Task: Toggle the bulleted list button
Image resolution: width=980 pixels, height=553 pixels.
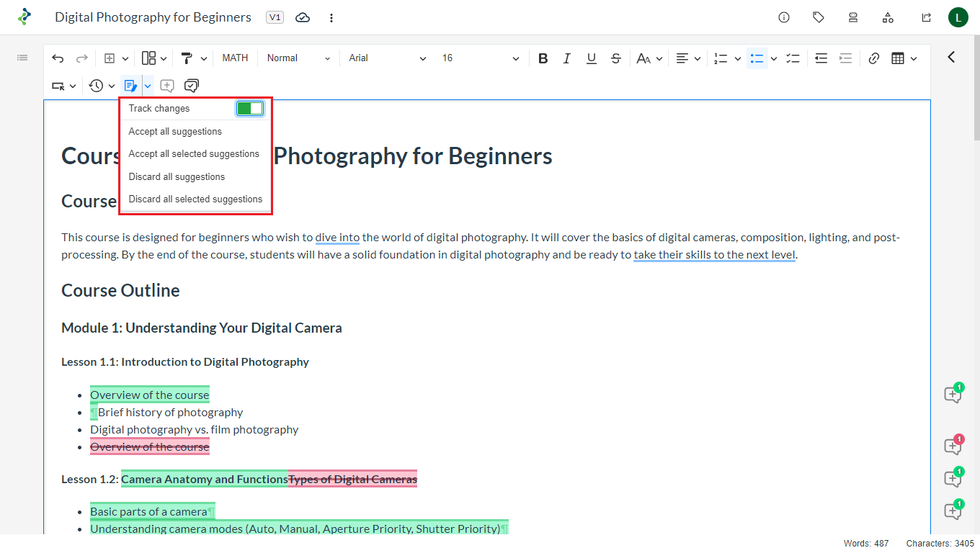Action: 757,58
